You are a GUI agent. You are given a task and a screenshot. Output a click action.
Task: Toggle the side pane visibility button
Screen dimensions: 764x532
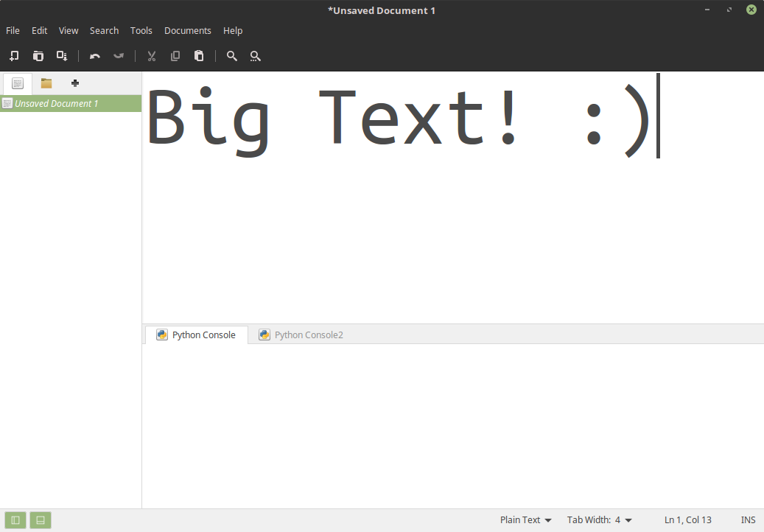[x=15, y=520]
